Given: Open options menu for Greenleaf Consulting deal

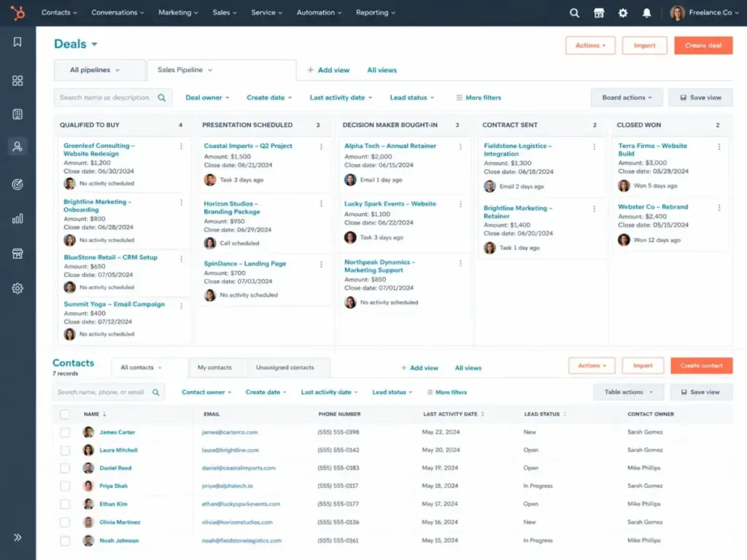Looking at the screenshot, I should pyautogui.click(x=181, y=146).
